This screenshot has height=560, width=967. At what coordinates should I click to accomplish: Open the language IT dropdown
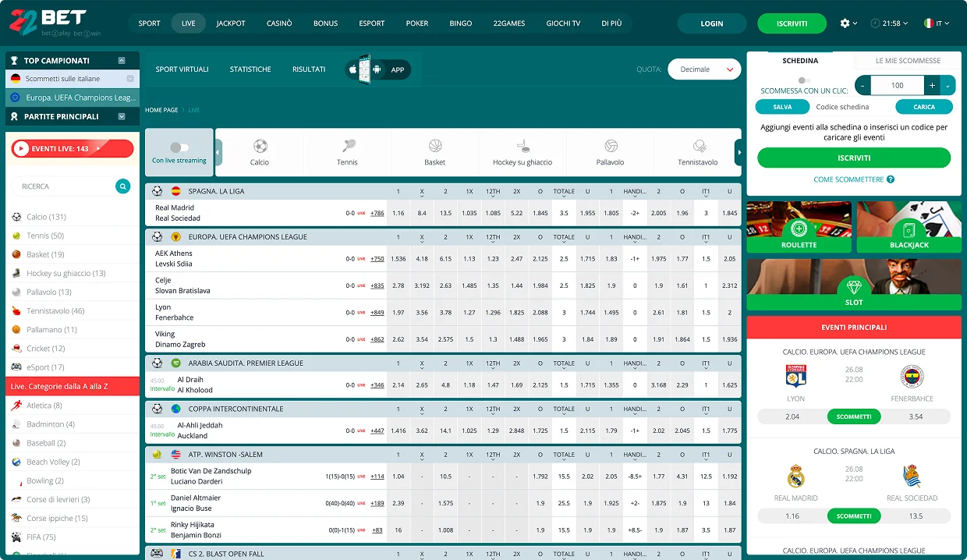(936, 23)
